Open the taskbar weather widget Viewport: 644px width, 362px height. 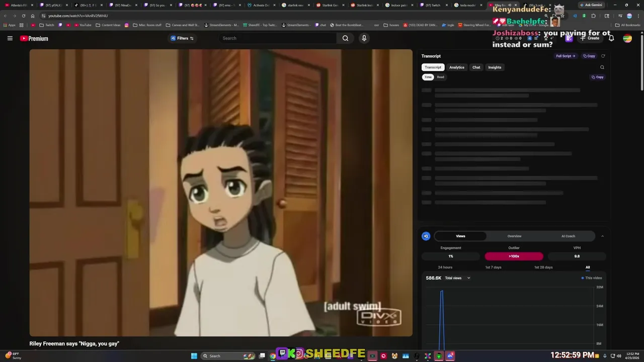coord(13,356)
